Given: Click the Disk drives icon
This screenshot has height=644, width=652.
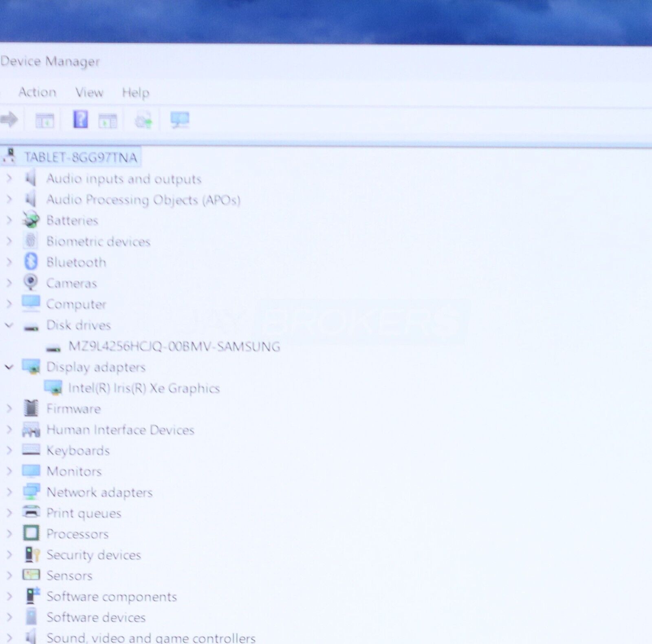Looking at the screenshot, I should pyautogui.click(x=31, y=327).
